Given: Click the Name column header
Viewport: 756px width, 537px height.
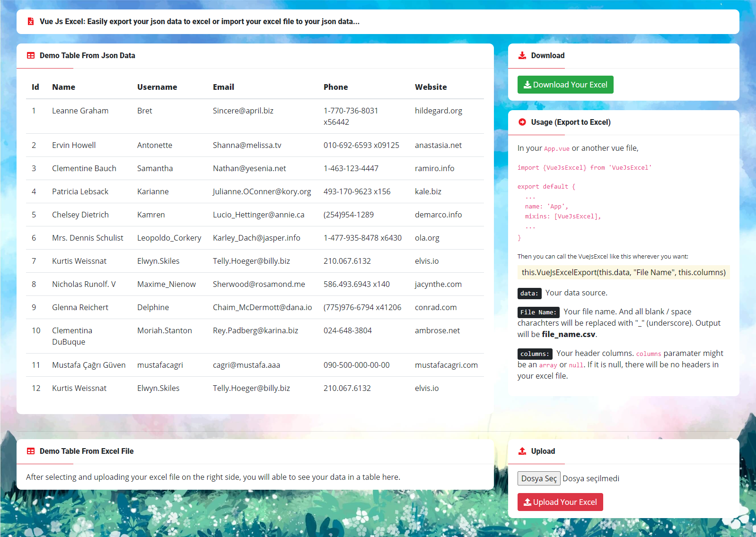Looking at the screenshot, I should tap(63, 87).
